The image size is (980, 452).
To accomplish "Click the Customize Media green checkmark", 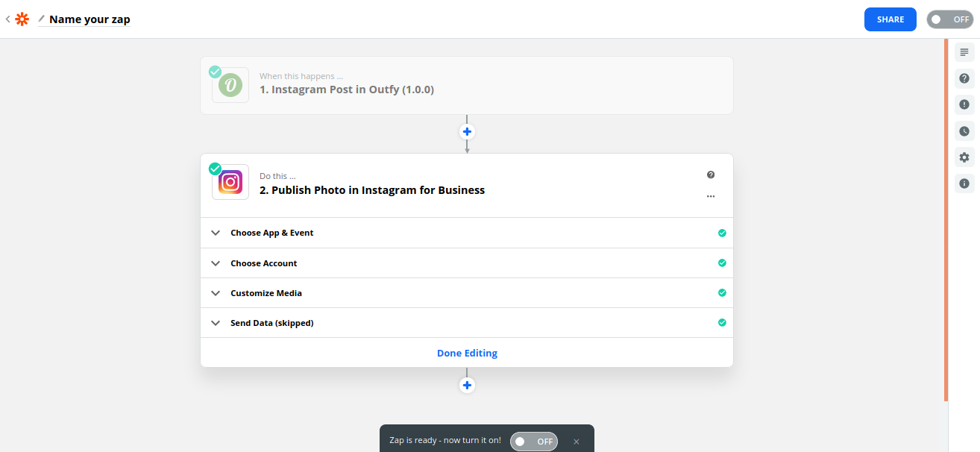I will [x=722, y=292].
